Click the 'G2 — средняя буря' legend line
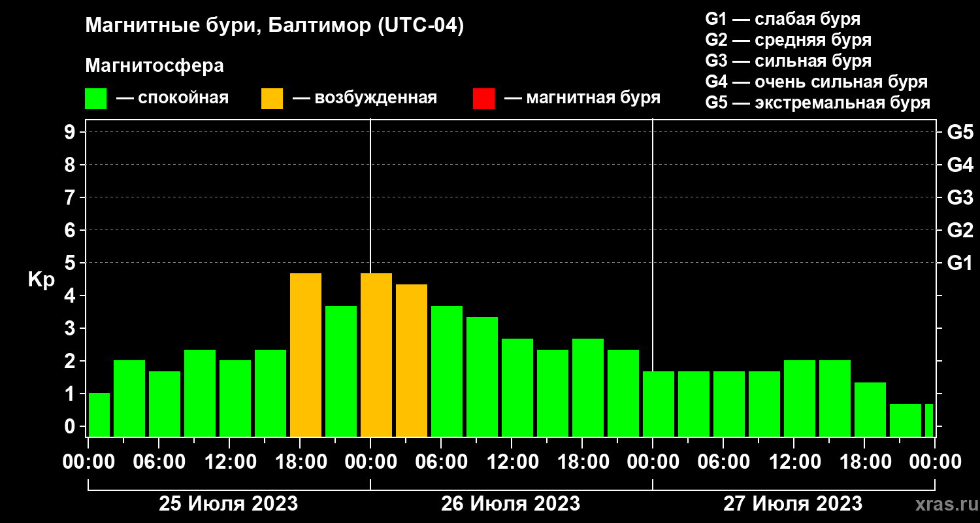980x523 pixels. tap(788, 40)
